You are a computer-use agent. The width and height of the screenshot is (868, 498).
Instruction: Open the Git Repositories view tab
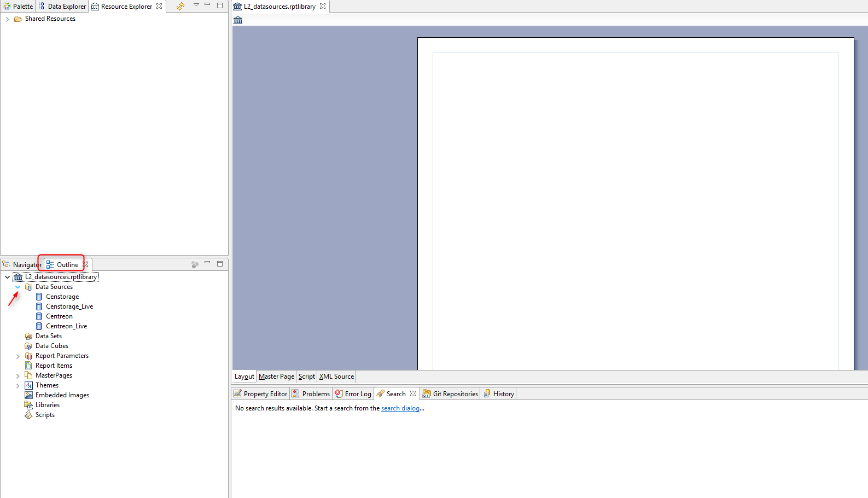click(x=450, y=394)
